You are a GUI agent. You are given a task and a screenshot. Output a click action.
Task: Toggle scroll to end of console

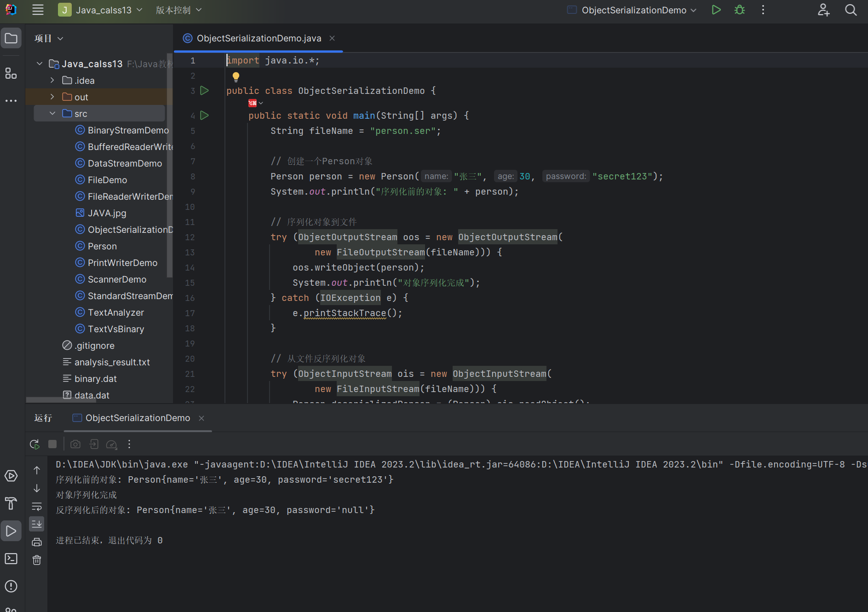click(37, 524)
